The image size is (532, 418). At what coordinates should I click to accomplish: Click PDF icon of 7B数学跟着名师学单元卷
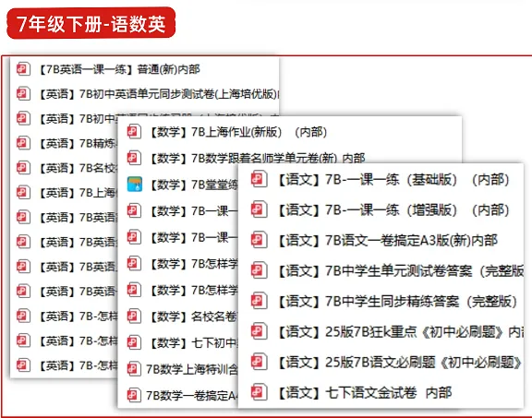point(134,158)
